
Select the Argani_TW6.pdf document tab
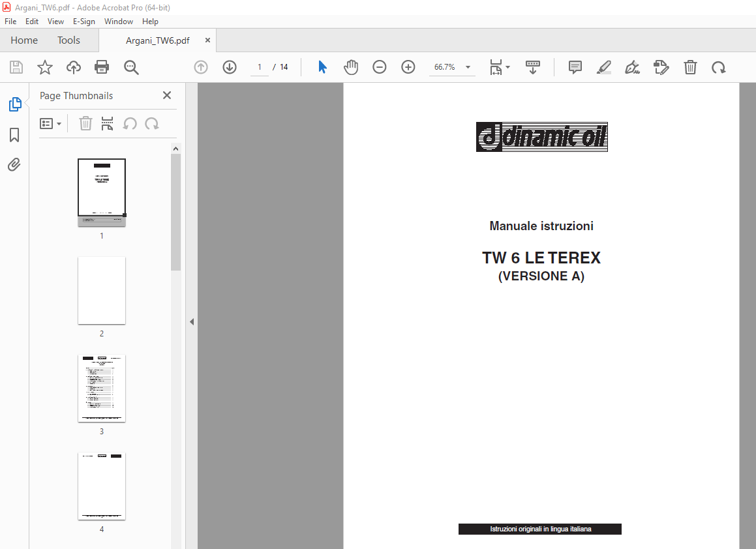click(158, 40)
